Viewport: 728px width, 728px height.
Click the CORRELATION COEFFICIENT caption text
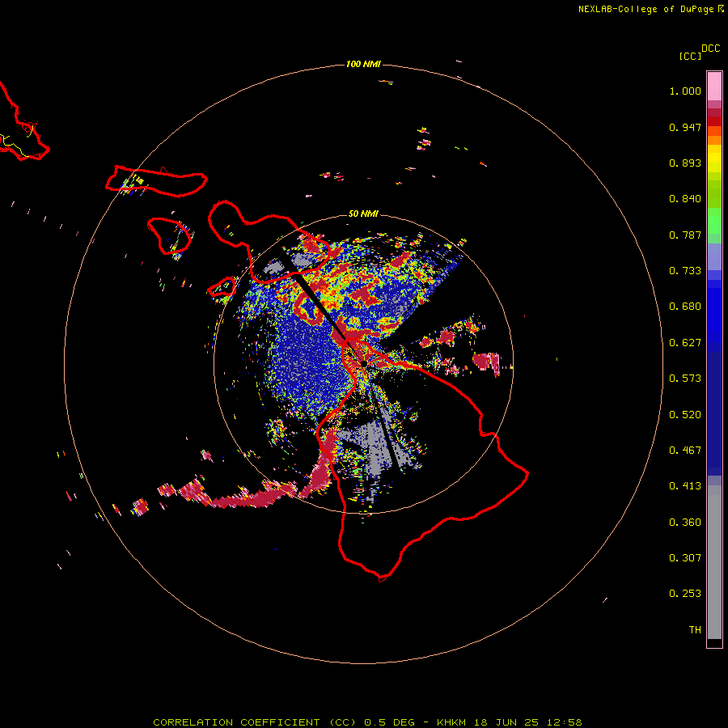(236, 722)
